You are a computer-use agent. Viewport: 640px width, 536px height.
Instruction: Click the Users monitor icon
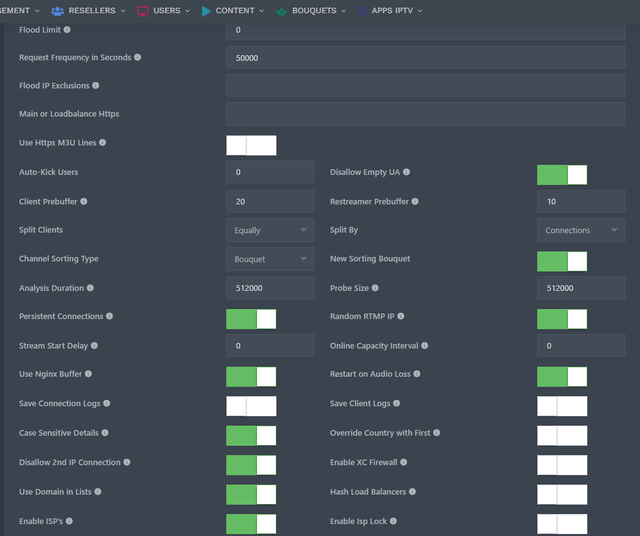(x=143, y=11)
